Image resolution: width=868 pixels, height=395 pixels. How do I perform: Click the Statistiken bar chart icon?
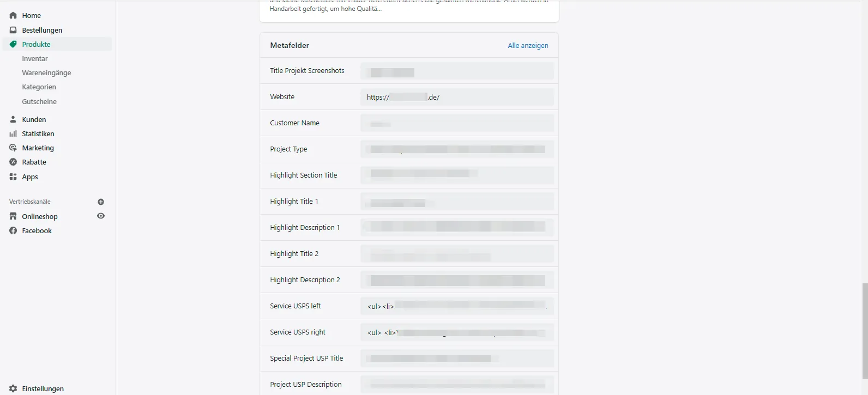point(13,133)
